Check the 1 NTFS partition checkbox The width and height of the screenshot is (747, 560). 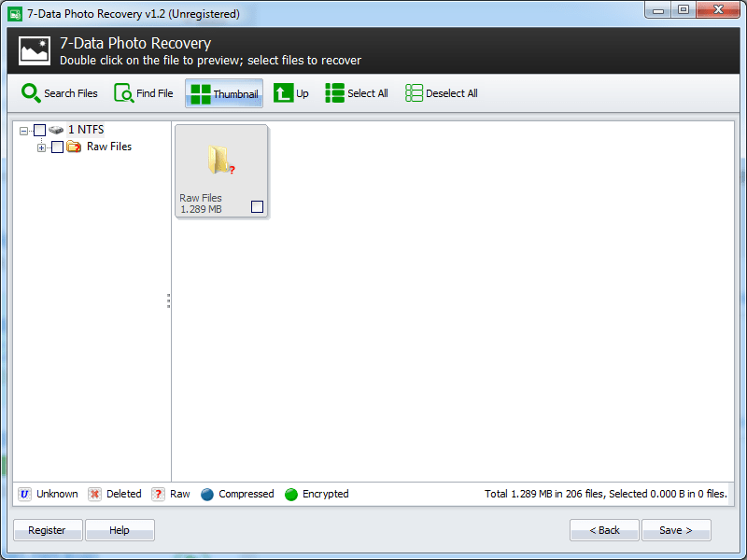click(x=39, y=130)
